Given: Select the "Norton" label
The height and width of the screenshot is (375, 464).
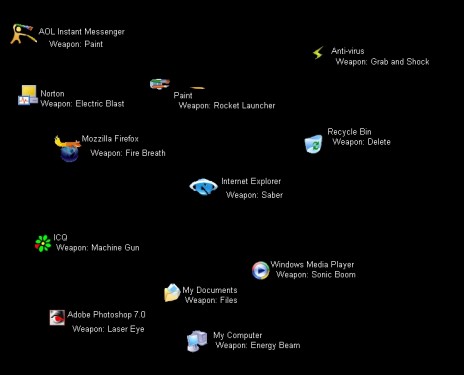Looking at the screenshot, I should click(52, 94).
